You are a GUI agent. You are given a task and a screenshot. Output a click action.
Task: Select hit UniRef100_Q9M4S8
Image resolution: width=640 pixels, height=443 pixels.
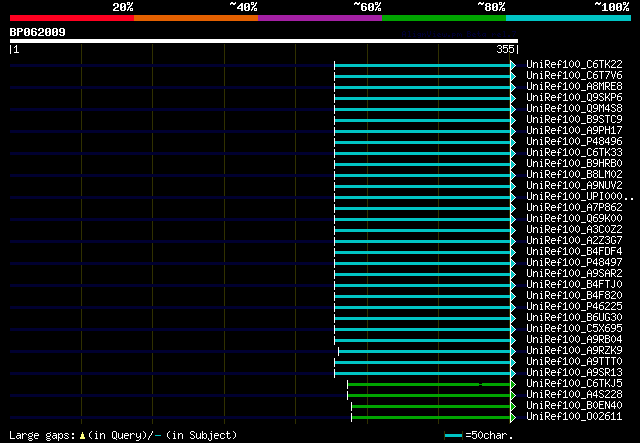click(574, 109)
